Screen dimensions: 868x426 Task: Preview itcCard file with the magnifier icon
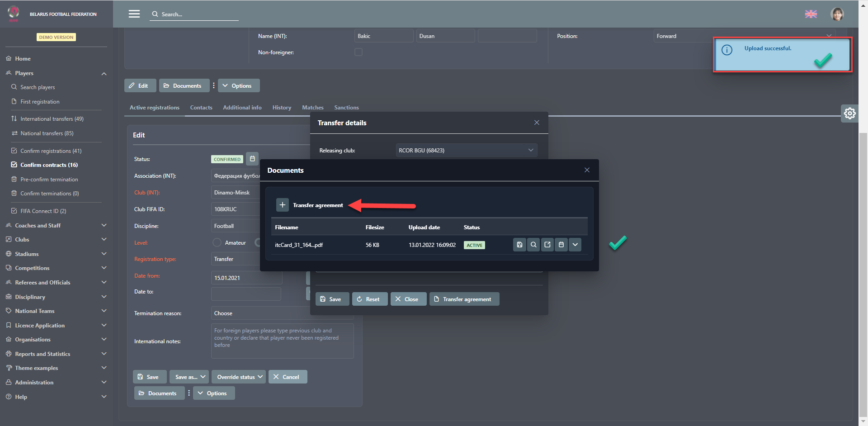(x=533, y=245)
